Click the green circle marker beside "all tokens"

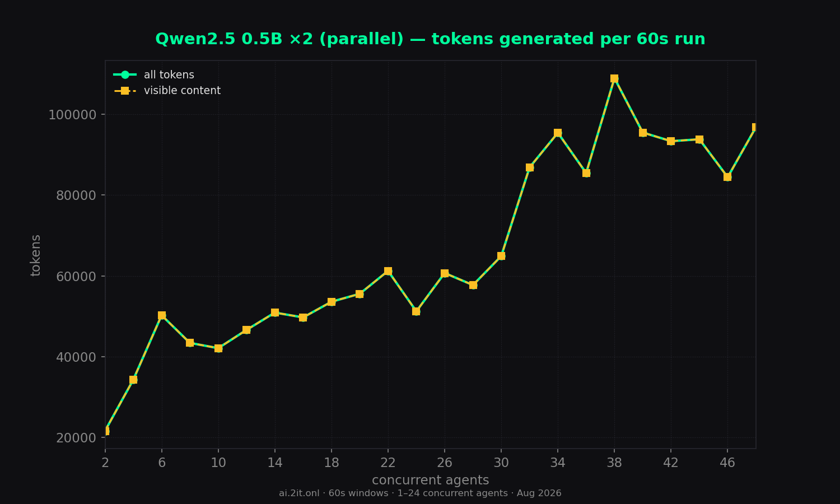125,74
